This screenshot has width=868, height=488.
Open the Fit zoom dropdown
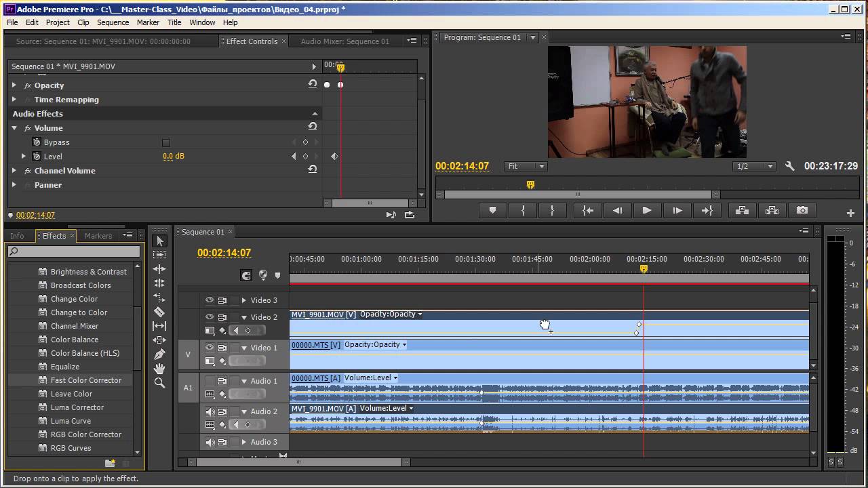[526, 166]
